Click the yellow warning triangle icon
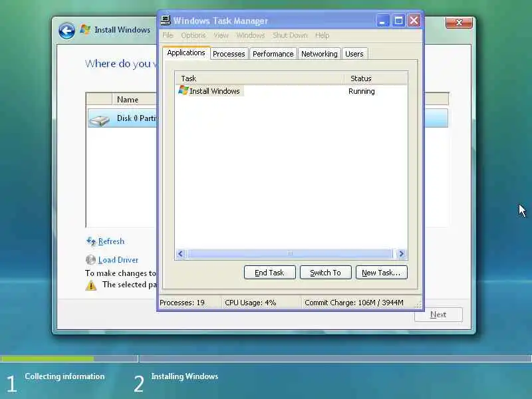The image size is (532, 399). tap(91, 285)
